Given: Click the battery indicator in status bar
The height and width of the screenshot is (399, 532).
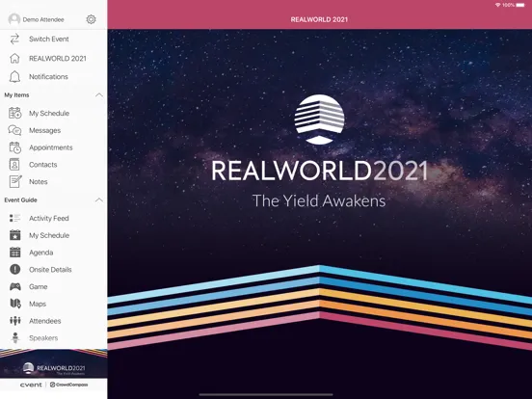Looking at the screenshot, I should click(520, 5).
